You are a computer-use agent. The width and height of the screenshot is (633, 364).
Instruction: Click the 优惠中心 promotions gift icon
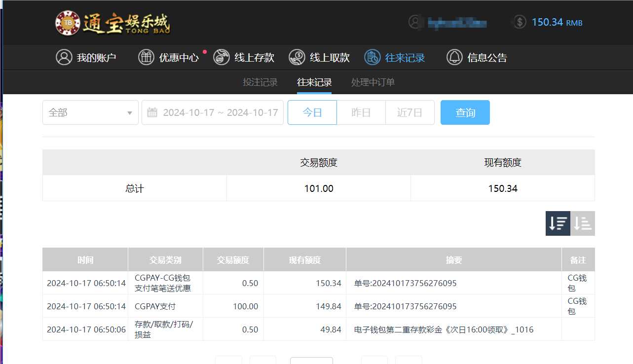click(x=146, y=57)
